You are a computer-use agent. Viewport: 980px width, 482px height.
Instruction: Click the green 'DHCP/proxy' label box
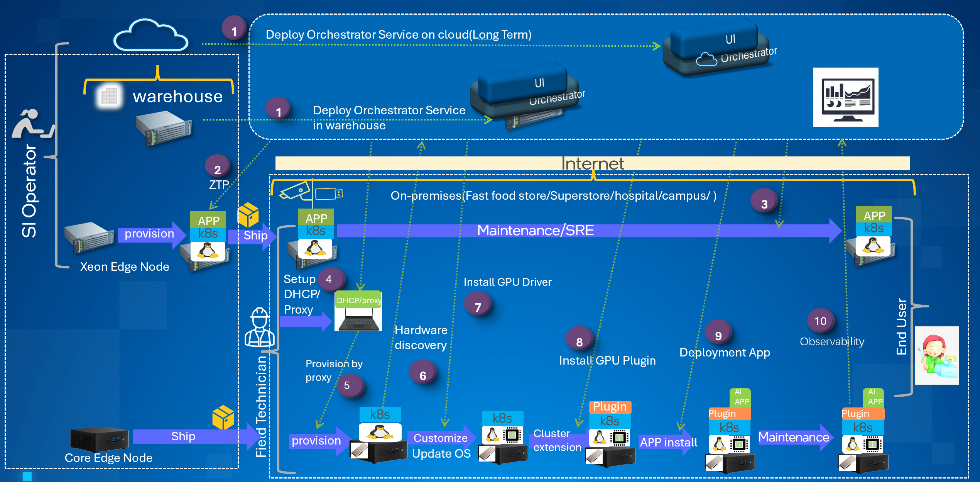click(x=358, y=300)
